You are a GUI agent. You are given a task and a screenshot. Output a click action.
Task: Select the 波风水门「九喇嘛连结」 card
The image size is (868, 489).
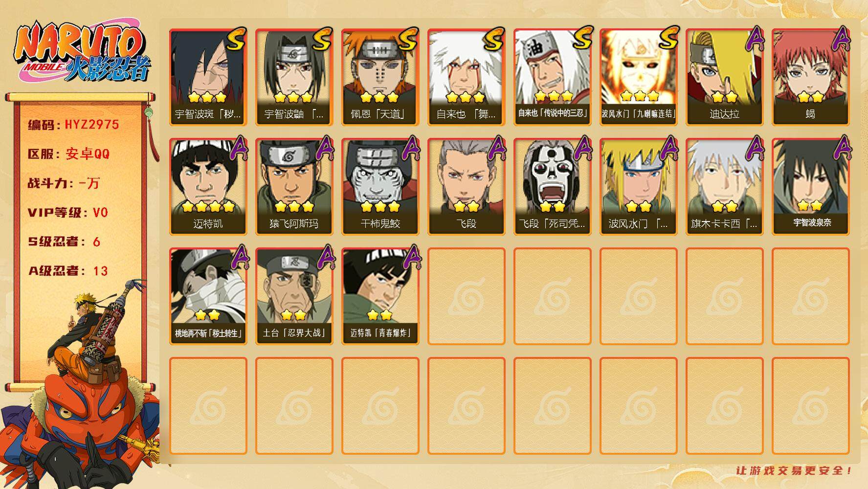[x=638, y=77]
